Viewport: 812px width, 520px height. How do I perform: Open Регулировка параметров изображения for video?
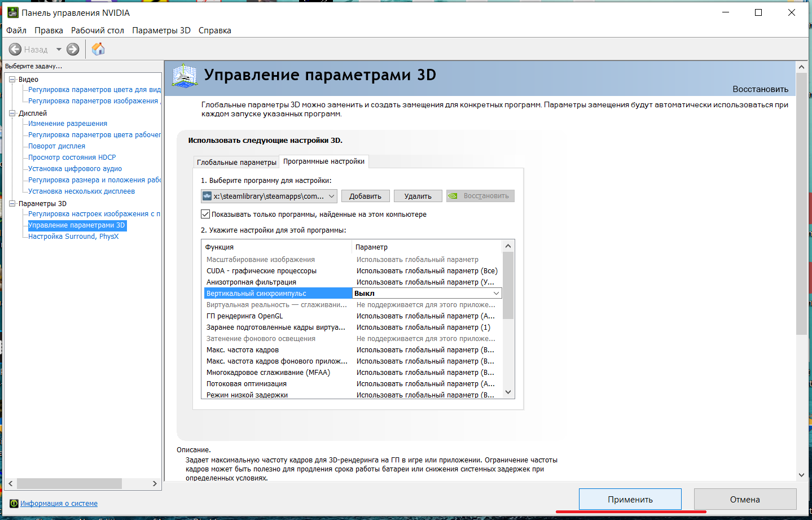click(94, 101)
